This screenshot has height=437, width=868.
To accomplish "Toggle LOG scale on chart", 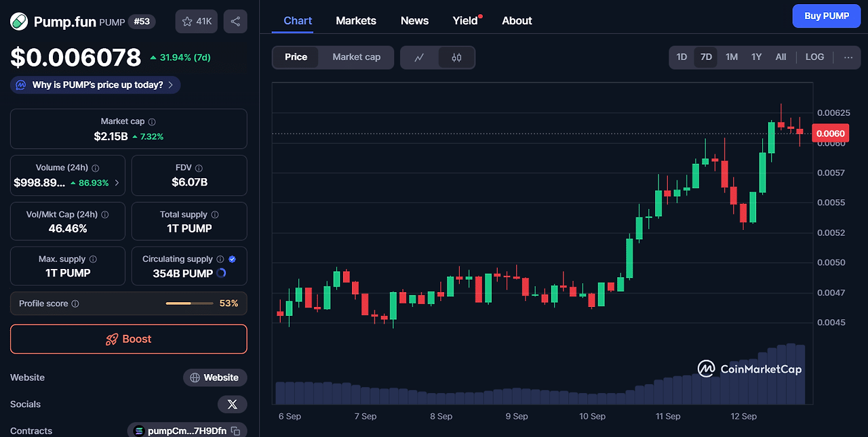I will [x=814, y=57].
